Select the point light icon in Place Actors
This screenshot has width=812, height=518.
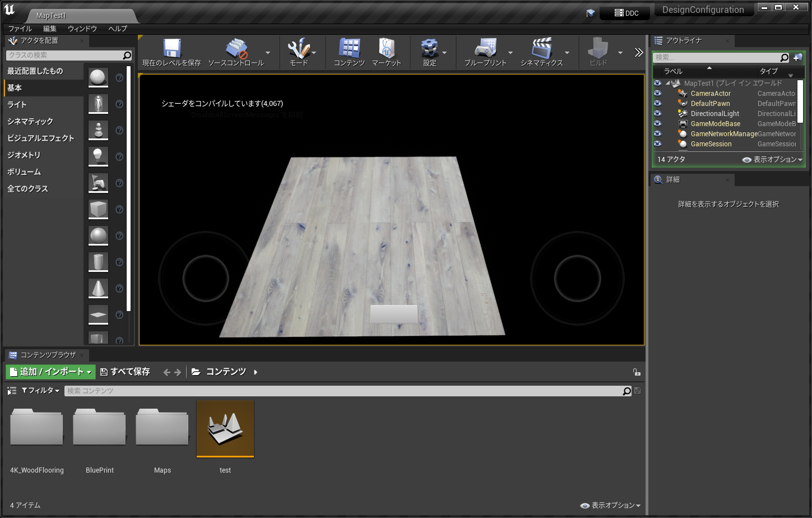pos(98,156)
